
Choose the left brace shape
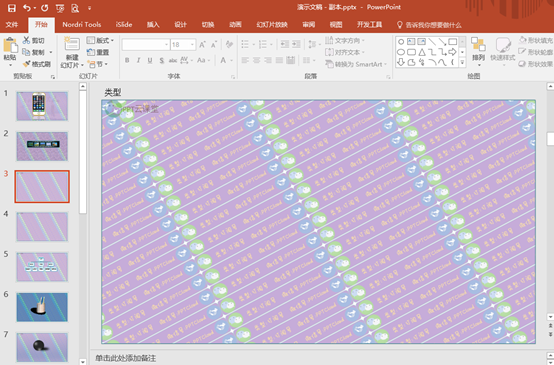(452, 63)
